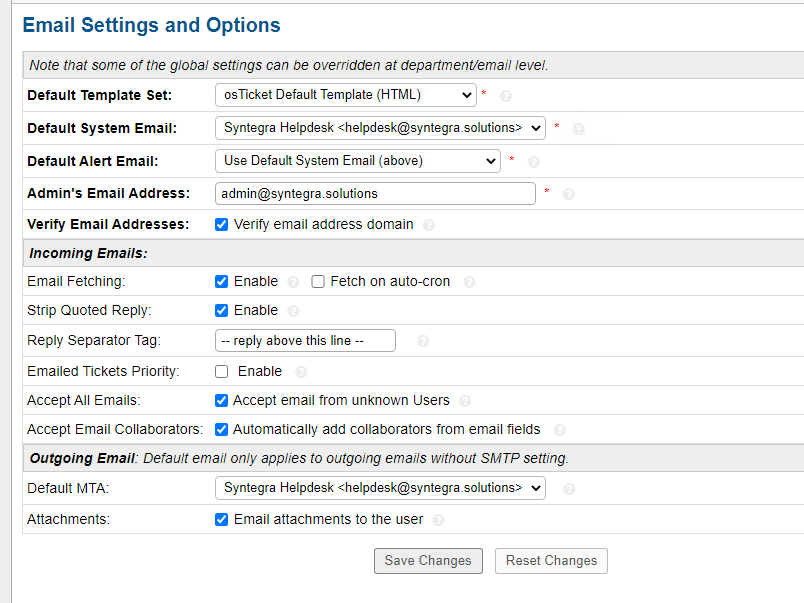
Task: Uncheck Email attachments to the user
Action: 222,519
